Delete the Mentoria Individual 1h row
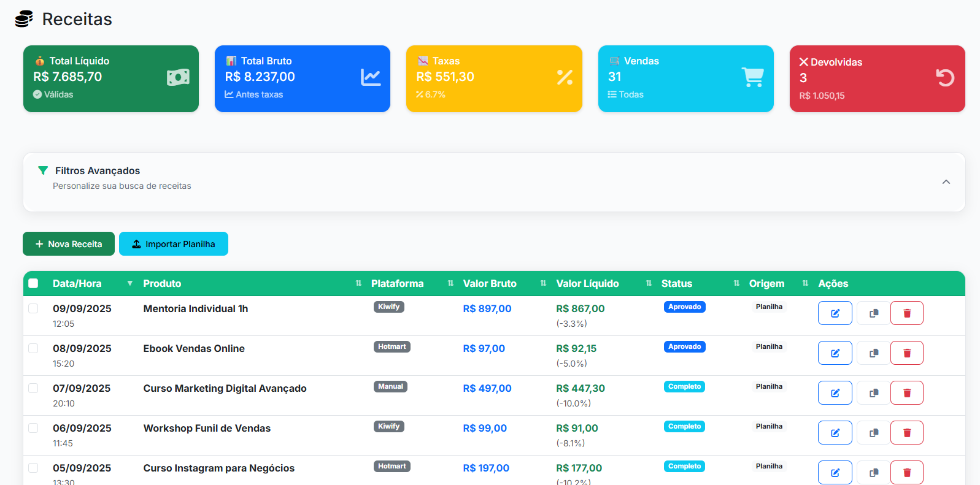The width and height of the screenshot is (980, 485). coord(906,313)
